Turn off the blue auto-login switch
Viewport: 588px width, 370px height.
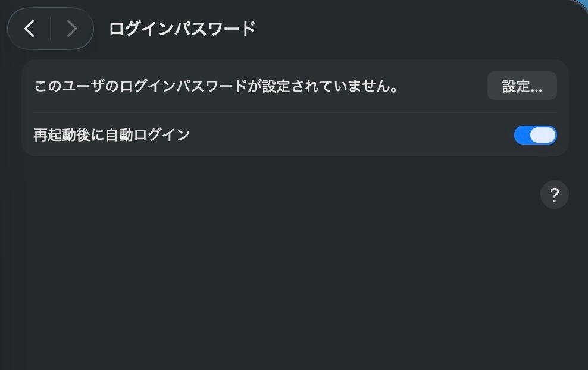(535, 135)
